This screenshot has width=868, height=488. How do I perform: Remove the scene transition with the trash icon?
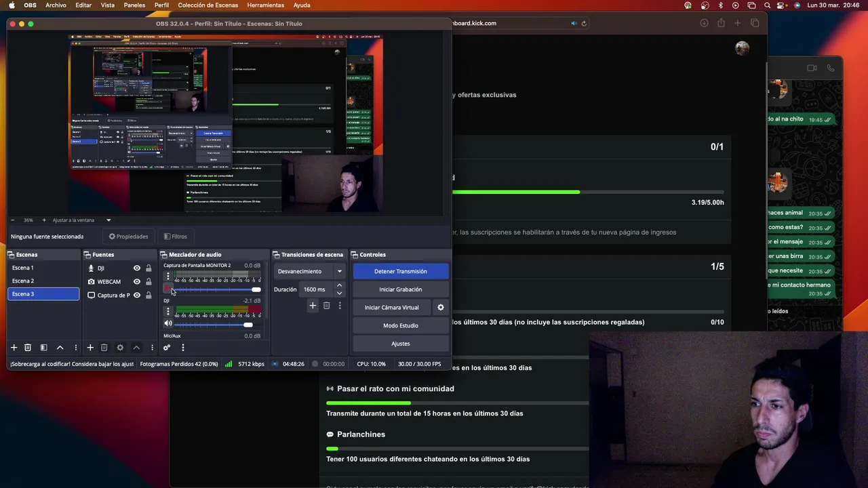point(326,306)
